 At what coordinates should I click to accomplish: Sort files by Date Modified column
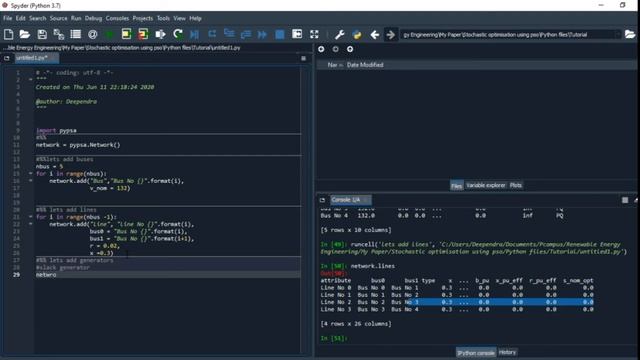point(365,65)
